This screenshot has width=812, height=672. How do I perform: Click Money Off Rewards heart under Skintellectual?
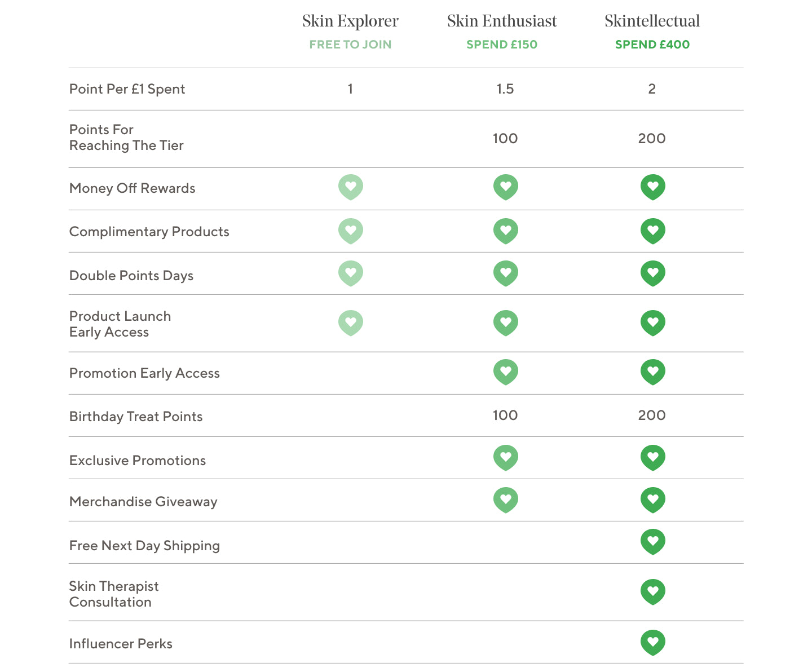653,187
